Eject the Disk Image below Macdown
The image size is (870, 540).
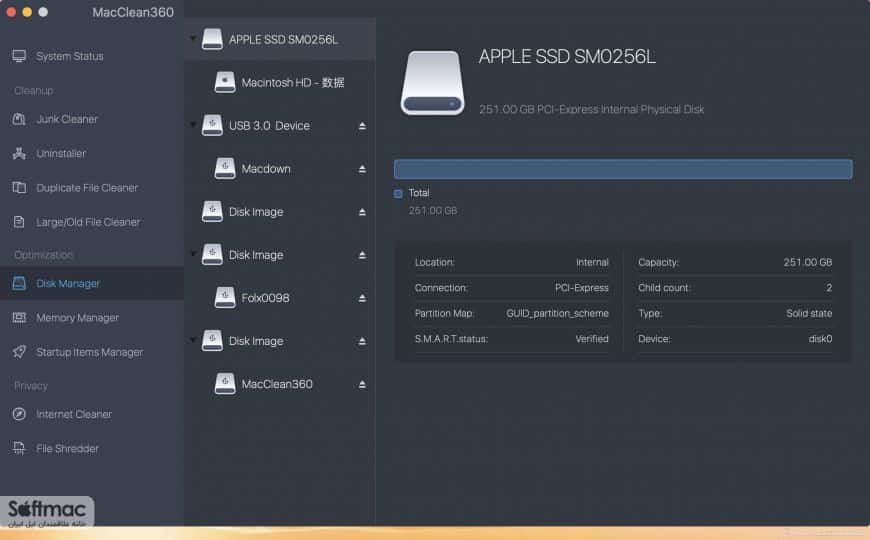click(x=362, y=212)
